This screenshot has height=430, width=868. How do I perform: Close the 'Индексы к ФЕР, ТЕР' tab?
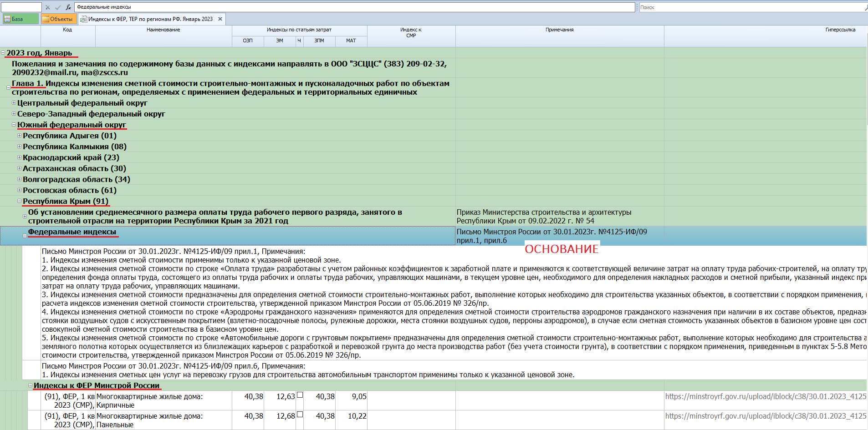(220, 19)
